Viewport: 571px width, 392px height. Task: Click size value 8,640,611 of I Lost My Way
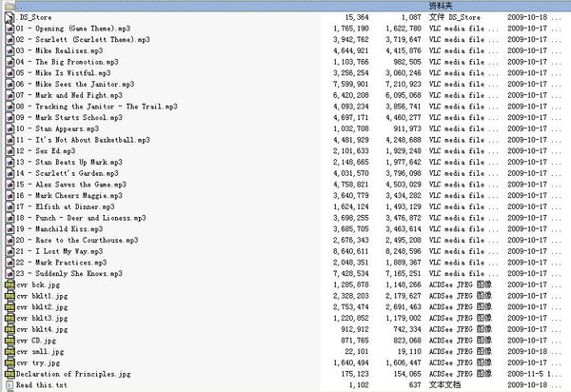click(350, 251)
